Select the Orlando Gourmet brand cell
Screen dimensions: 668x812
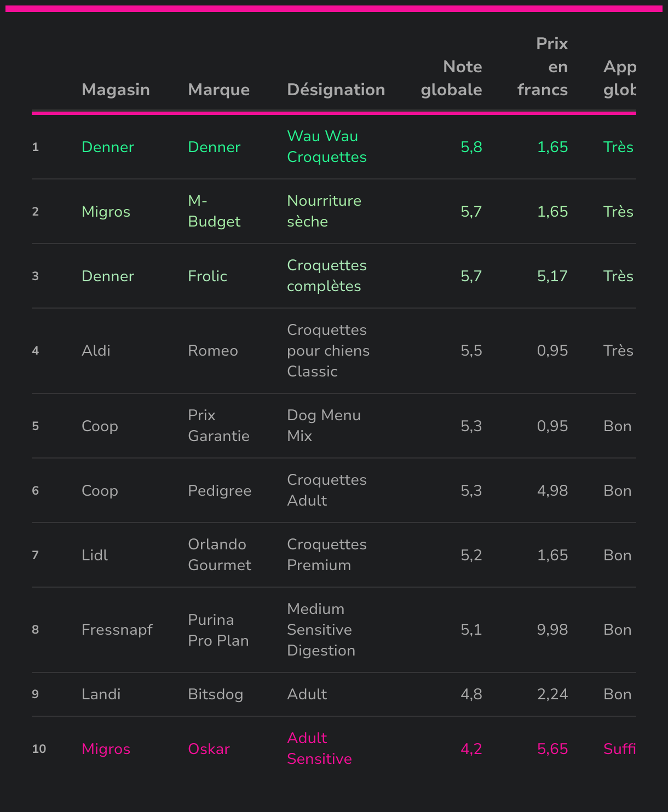220,555
